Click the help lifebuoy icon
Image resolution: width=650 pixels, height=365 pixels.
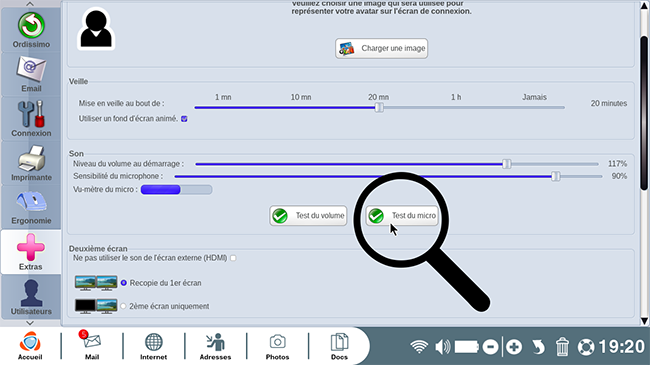(586, 347)
